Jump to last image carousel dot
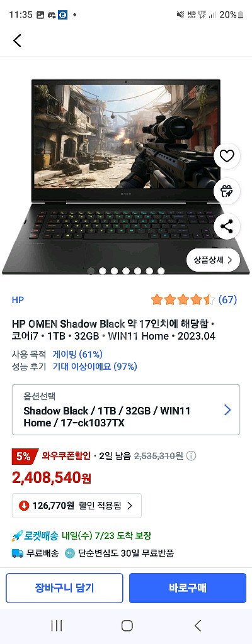 161,270
